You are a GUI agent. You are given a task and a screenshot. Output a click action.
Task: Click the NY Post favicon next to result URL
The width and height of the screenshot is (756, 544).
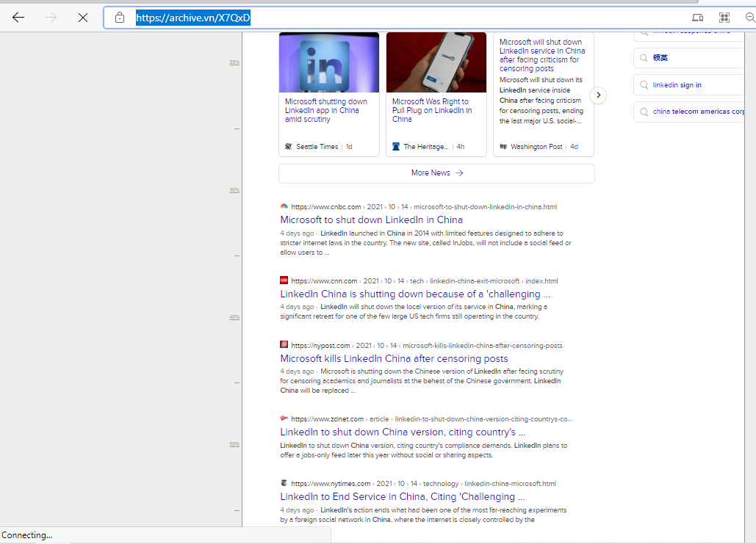tap(284, 345)
